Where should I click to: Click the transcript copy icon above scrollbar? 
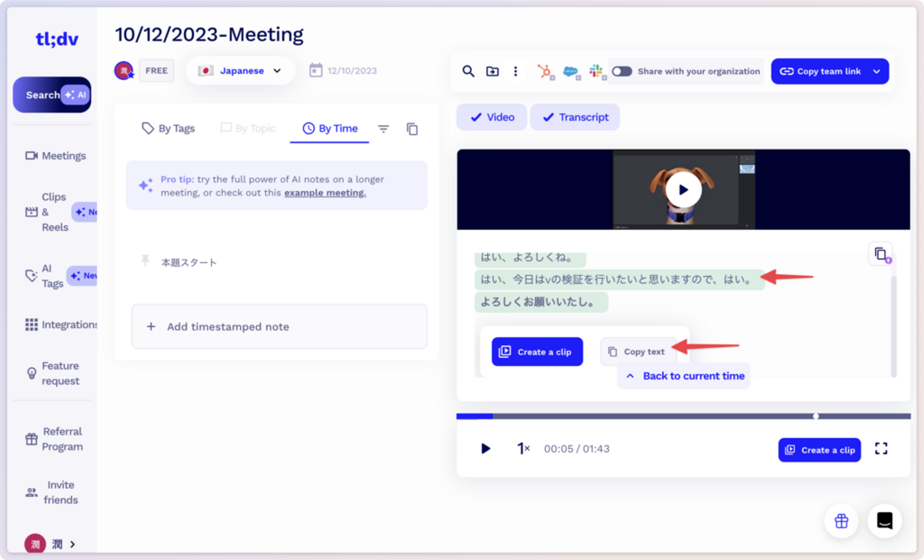click(880, 254)
